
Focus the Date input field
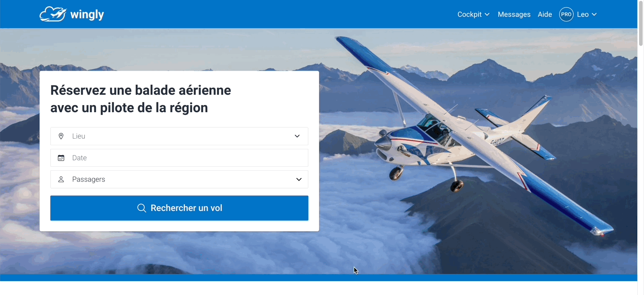(179, 158)
